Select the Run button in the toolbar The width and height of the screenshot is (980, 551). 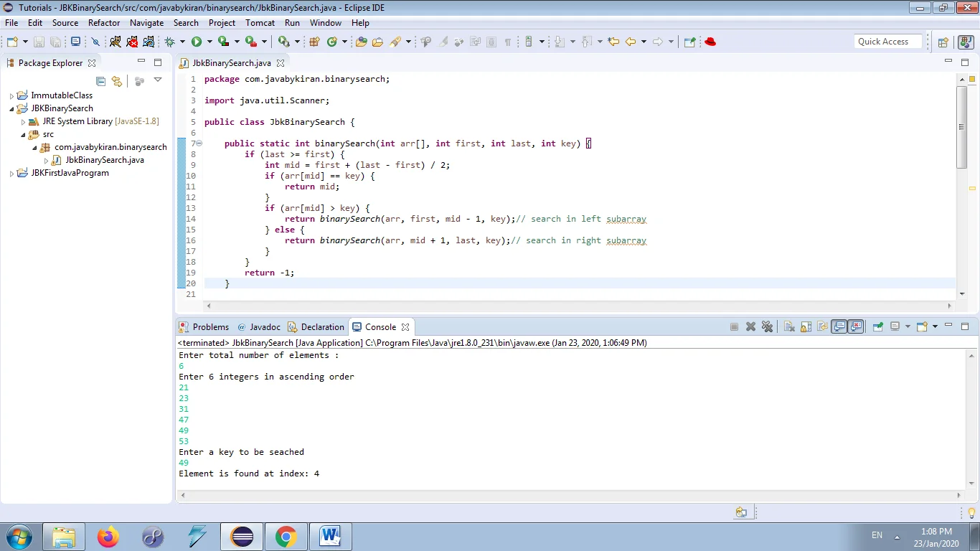tap(197, 42)
